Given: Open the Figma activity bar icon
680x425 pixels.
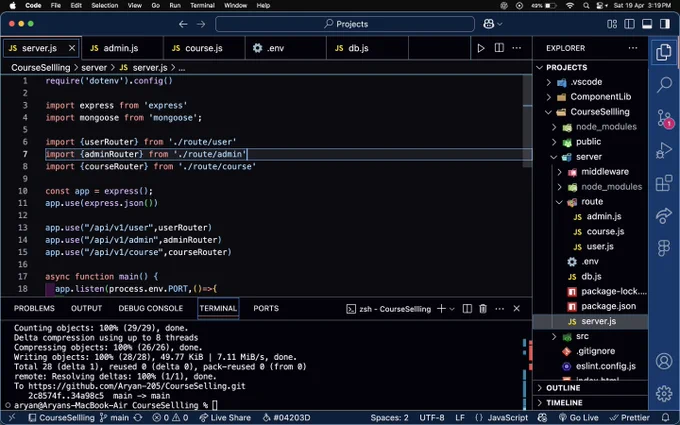Looking at the screenshot, I should [x=664, y=248].
